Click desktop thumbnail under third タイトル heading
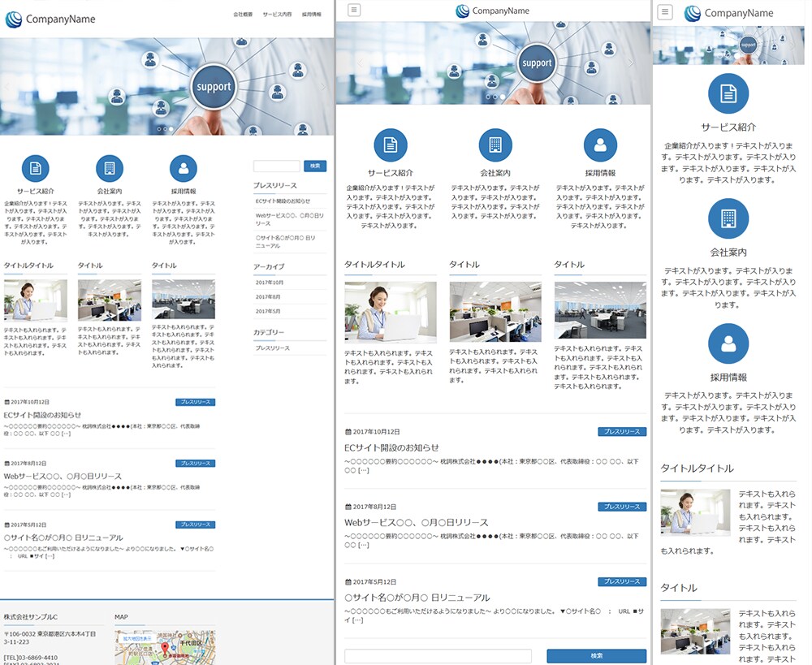Viewport: 812px width, 665px height. point(184,300)
